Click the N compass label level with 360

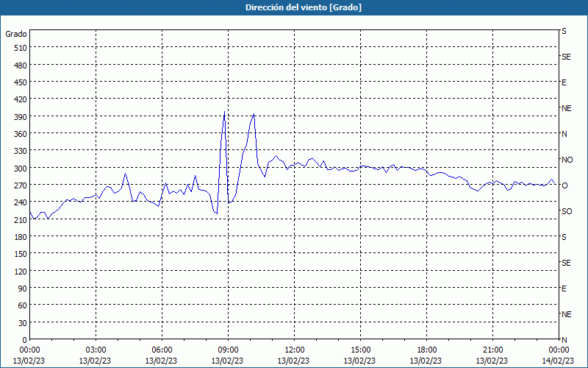coord(564,134)
